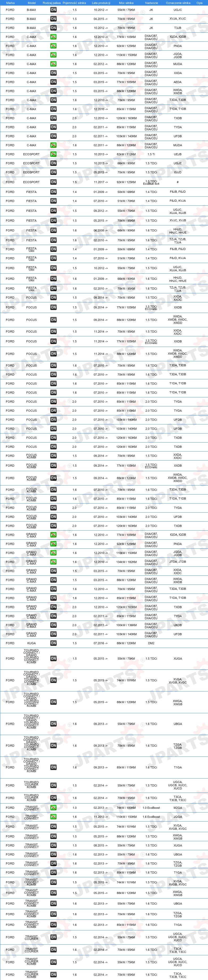
Task: Click the 07.2016 -> production date cell
Action: (x=101, y=643)
